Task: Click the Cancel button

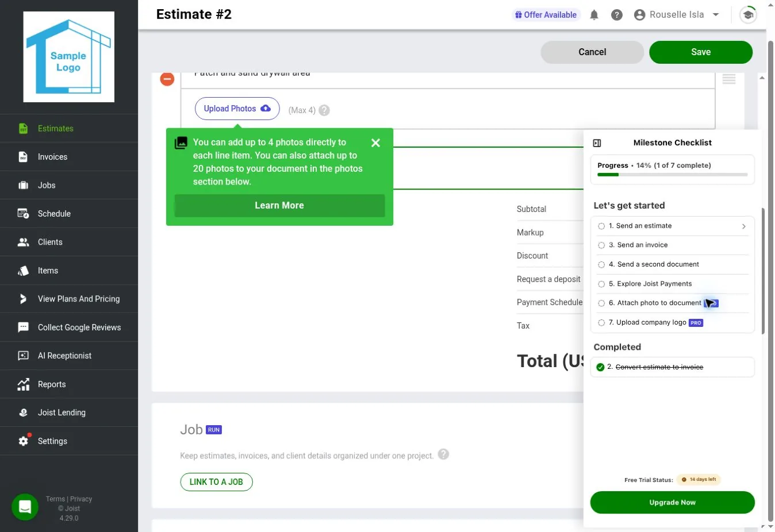Action: (x=592, y=52)
